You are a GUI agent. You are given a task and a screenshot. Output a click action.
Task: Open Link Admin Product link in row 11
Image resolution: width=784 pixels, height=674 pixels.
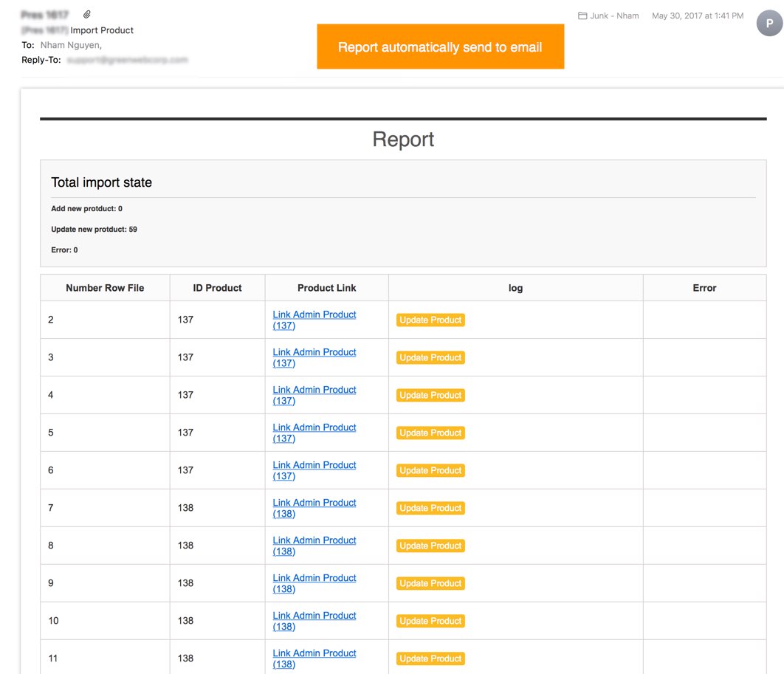pos(314,658)
